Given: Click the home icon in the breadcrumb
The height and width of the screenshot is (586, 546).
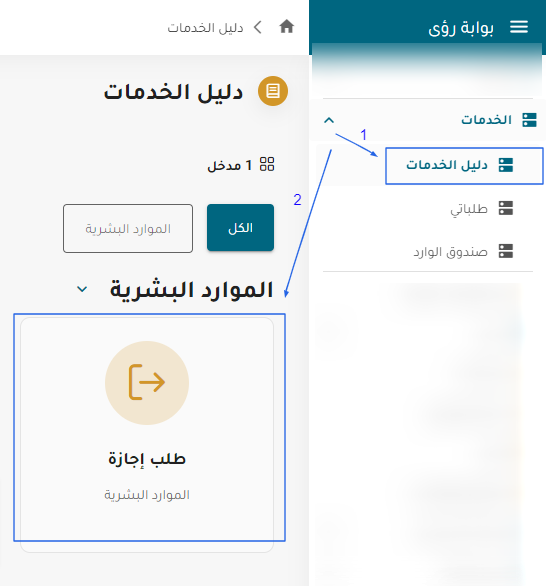Looking at the screenshot, I should pos(287,27).
